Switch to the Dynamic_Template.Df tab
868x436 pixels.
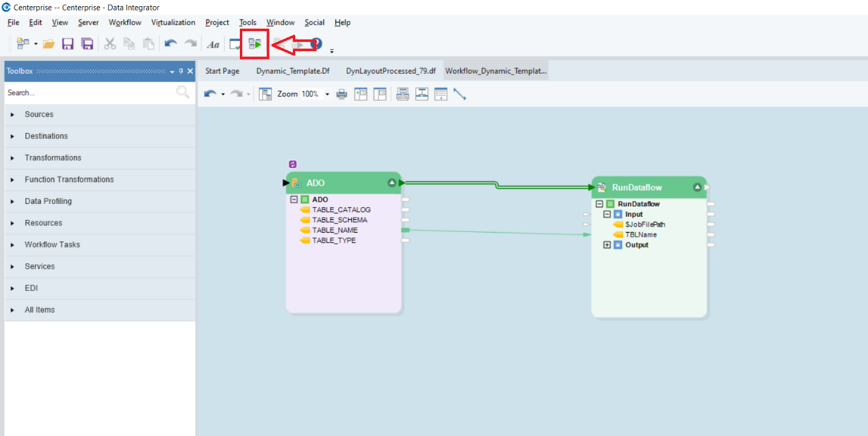(293, 71)
